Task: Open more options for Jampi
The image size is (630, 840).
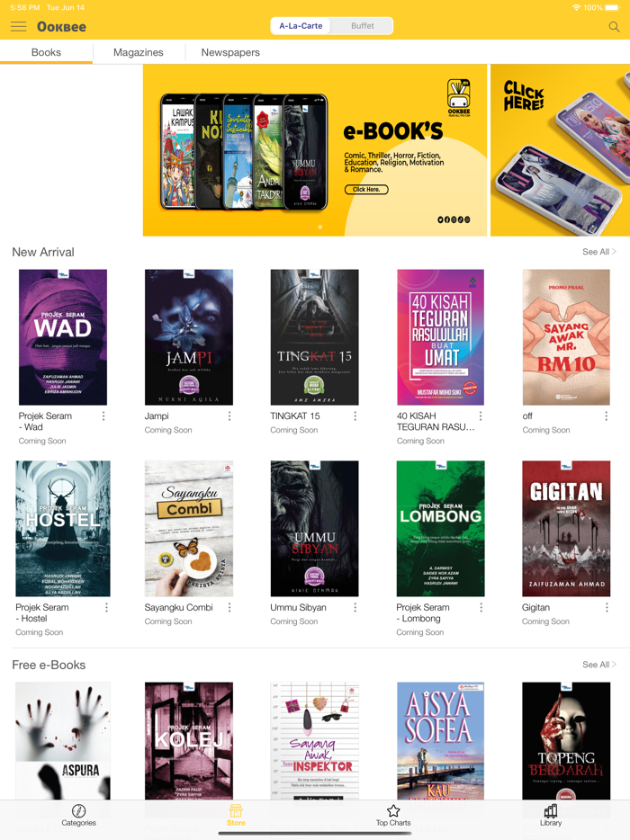Action: pos(229,416)
